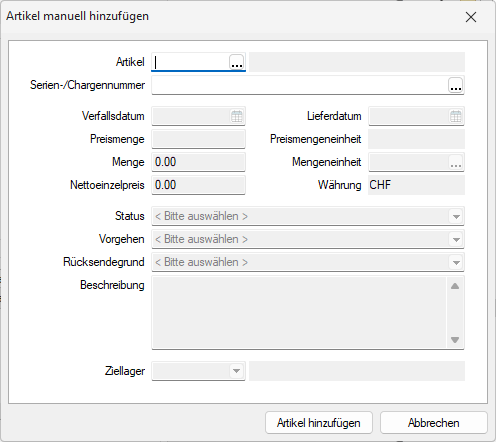Click Beschreibung scroll up arrow
Viewport: 496px width, 442px height.
[455, 286]
